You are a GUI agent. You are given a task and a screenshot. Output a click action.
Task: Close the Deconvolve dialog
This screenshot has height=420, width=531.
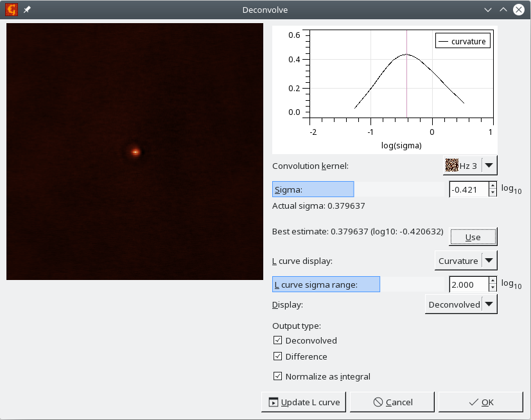point(518,10)
